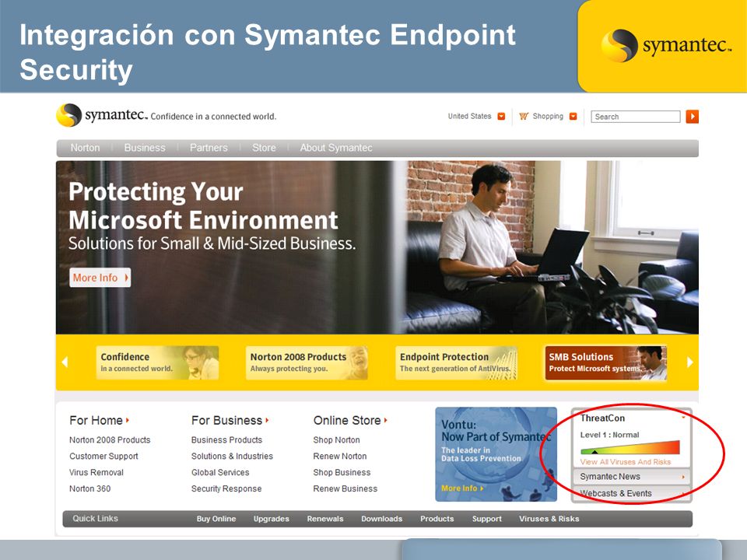Viewport: 747px width, 560px height.
Task: Click the Symantec logo on the webpage header
Action: [102, 115]
